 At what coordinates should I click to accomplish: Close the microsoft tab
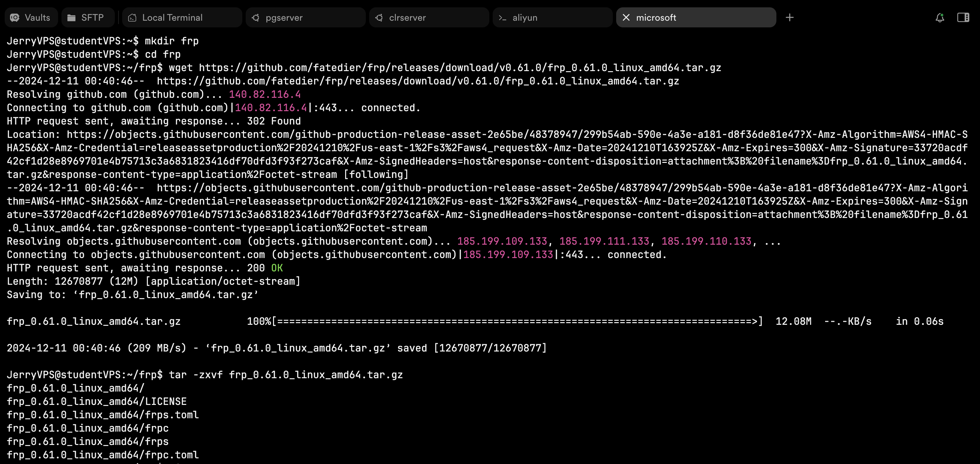(626, 17)
